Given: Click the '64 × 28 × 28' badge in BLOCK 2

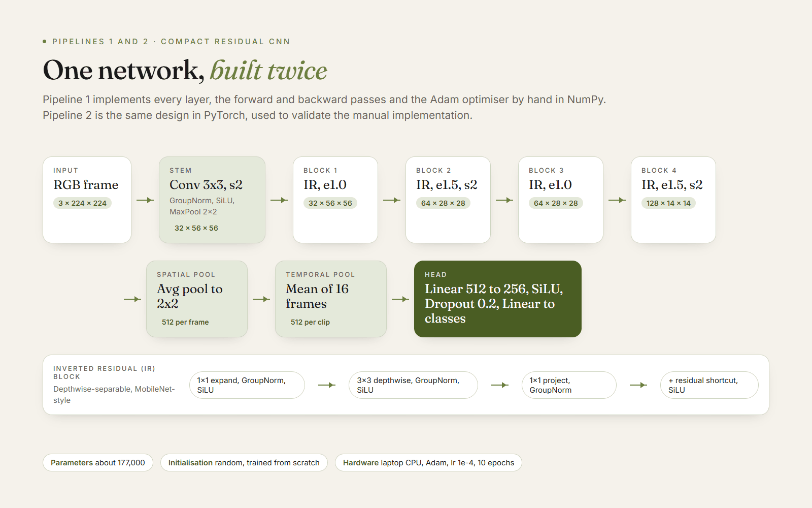Looking at the screenshot, I should click(x=443, y=203).
